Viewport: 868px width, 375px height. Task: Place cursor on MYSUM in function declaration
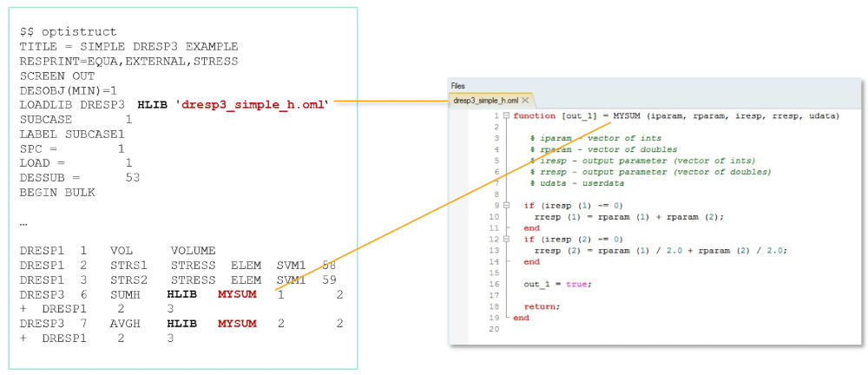[628, 115]
